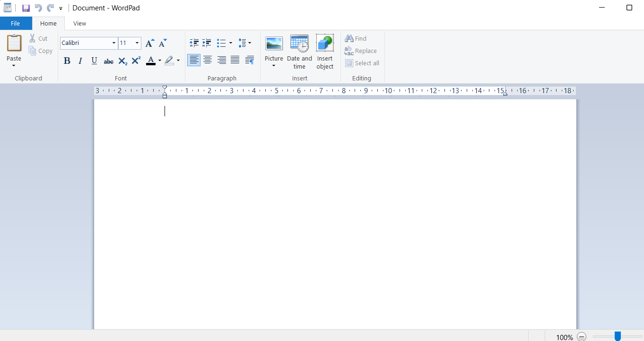Image resolution: width=644 pixels, height=341 pixels.
Task: Increase the paragraph indent
Action: [207, 43]
